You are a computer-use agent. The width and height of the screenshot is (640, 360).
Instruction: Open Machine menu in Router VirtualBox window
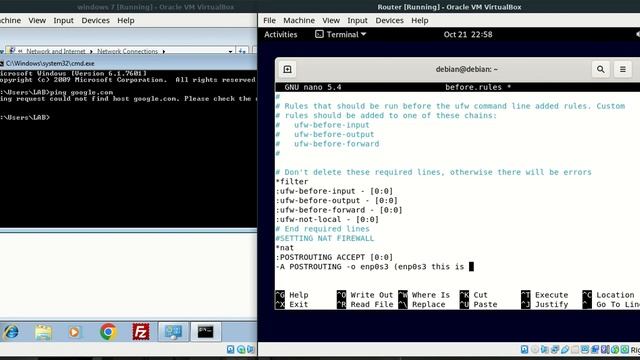tap(299, 20)
